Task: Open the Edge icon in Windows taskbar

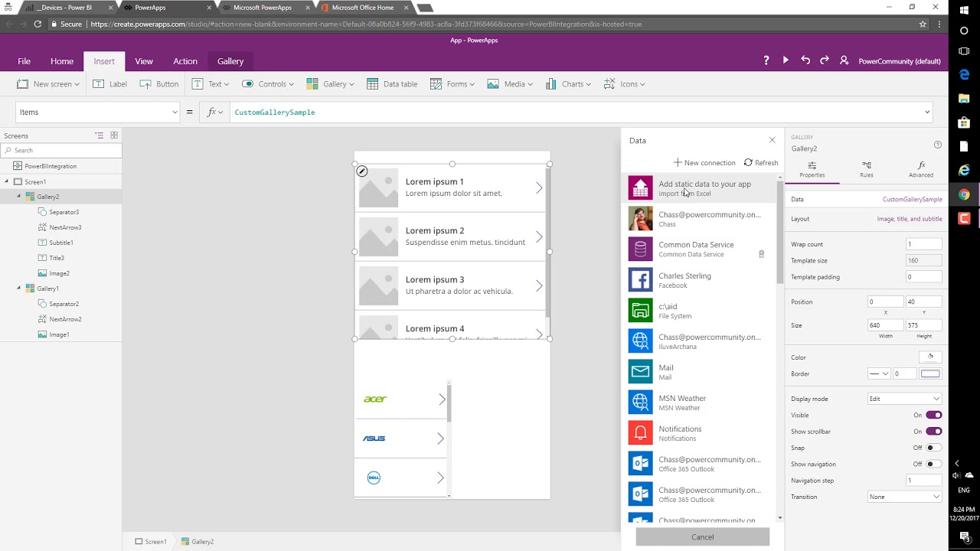Action: 964,76
